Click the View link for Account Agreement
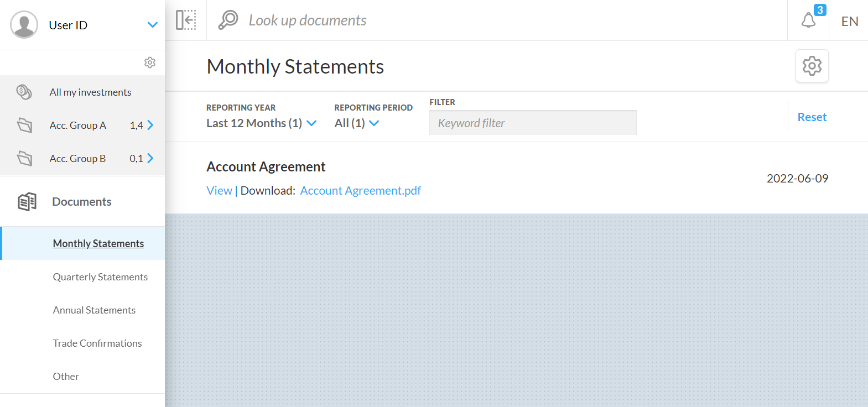This screenshot has height=407, width=868. [219, 191]
